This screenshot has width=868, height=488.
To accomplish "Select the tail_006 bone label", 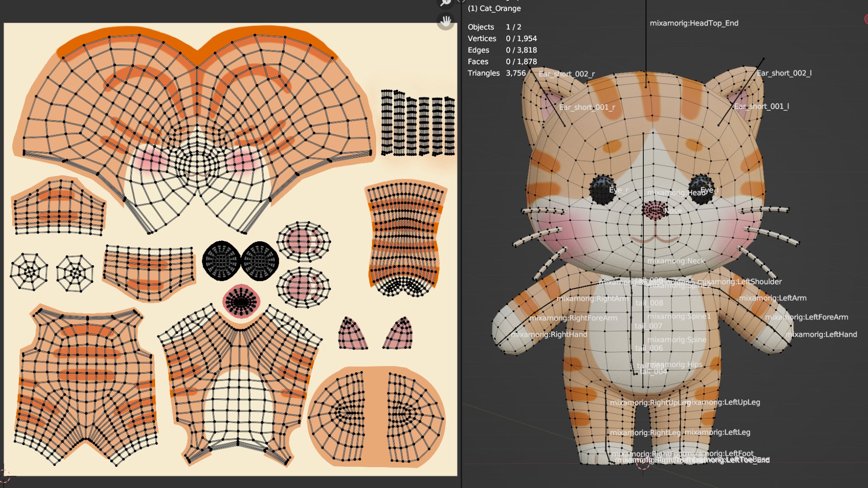I will [x=649, y=348].
